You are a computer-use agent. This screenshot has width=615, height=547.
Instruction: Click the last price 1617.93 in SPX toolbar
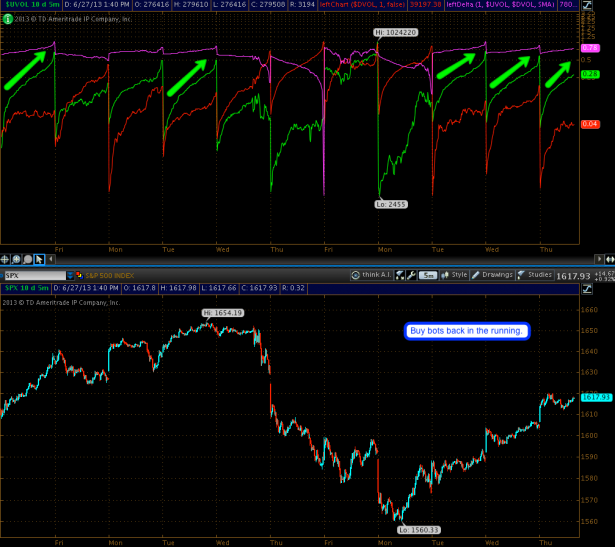[573, 276]
